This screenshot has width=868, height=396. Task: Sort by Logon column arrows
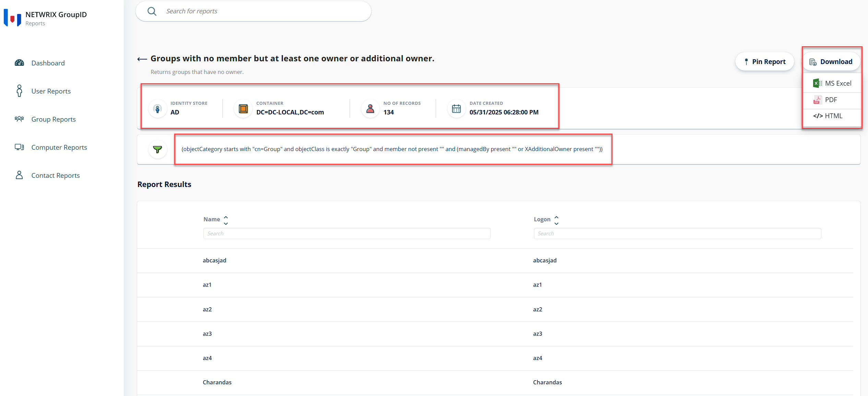[x=556, y=220]
